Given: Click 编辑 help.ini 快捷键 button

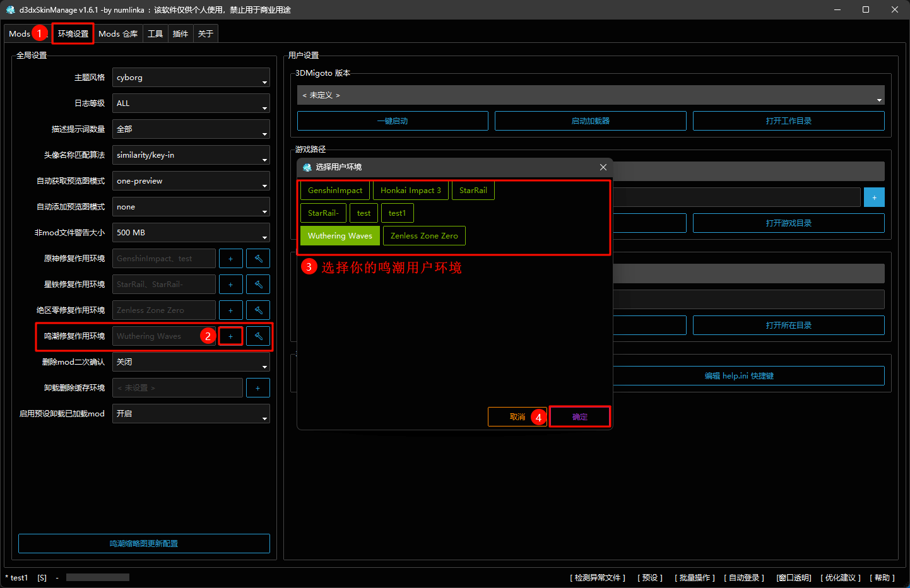Looking at the screenshot, I should (739, 376).
